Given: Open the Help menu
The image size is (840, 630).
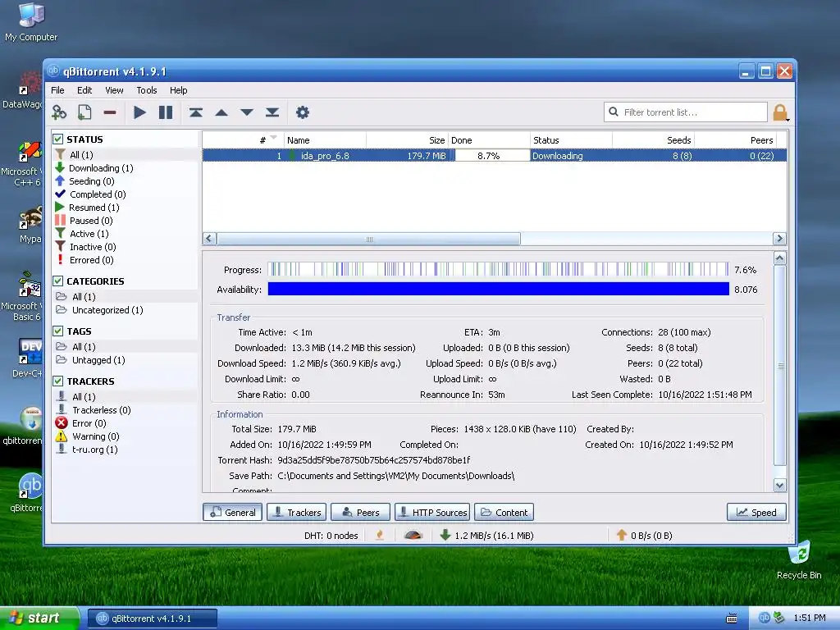Looking at the screenshot, I should (178, 90).
